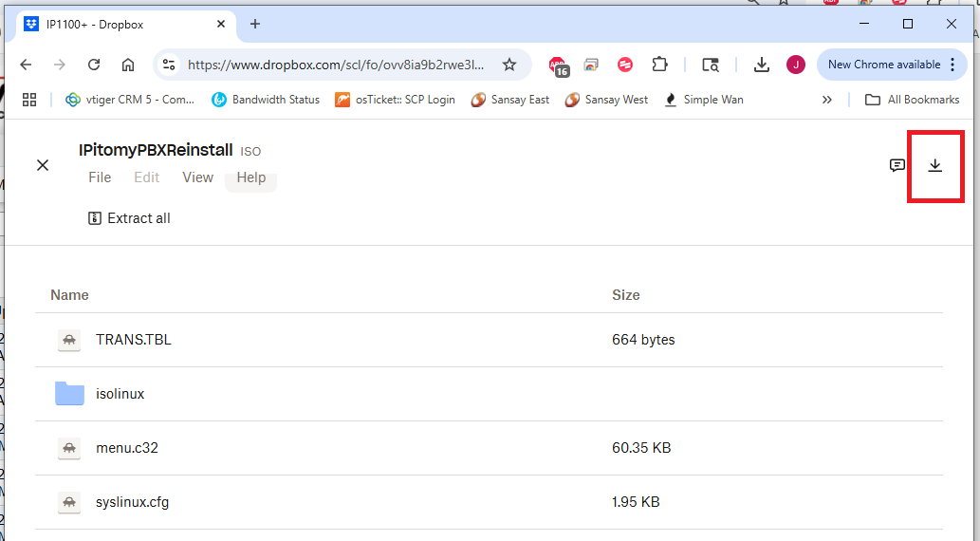Select the TRANS.TBL file
This screenshot has width=980, height=541.
[133, 340]
